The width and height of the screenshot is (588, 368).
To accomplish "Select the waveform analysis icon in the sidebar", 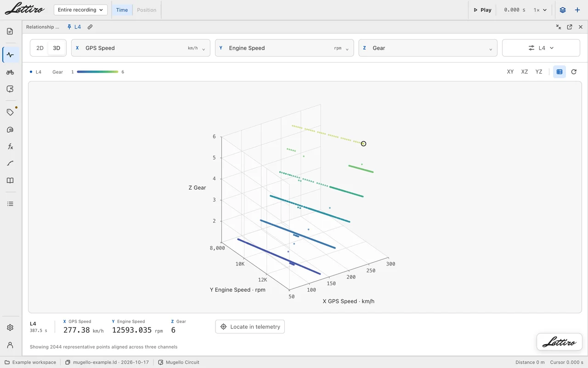I will (10, 55).
